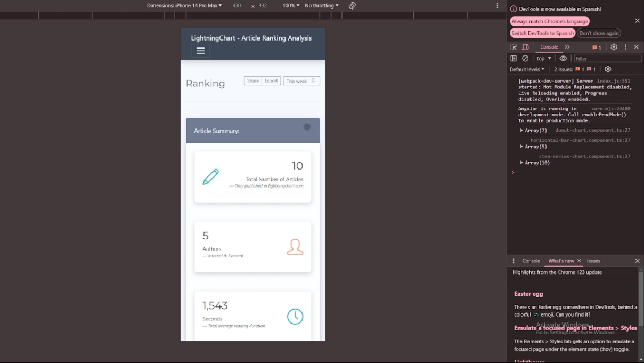Image resolution: width=644 pixels, height=363 pixels.
Task: Click the info icon in language banner
Action: 513,9
